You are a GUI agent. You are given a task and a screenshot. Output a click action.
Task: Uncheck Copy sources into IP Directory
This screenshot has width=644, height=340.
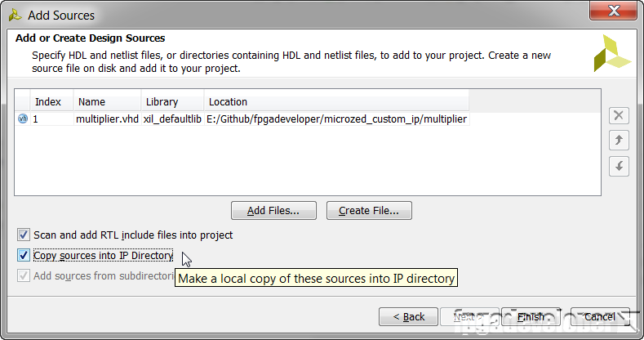point(24,256)
